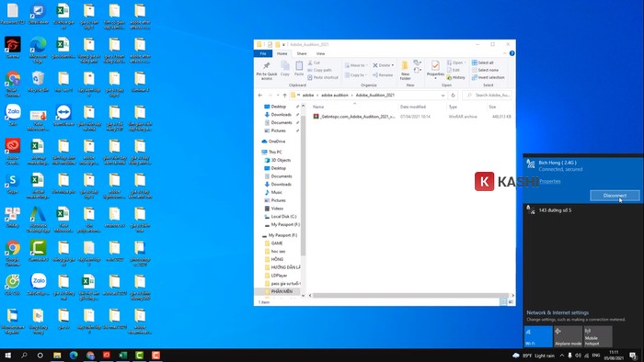Go back with the Explorer back arrow

pos(260,96)
